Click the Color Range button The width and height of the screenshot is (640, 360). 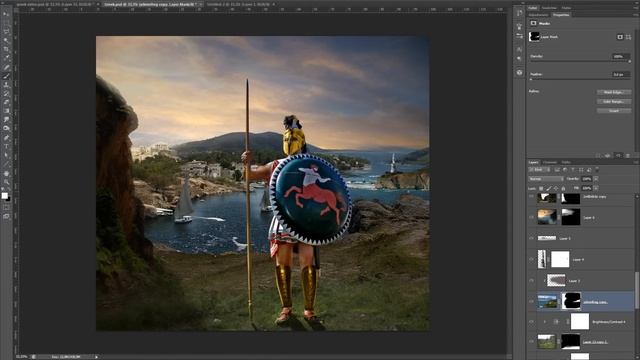click(614, 101)
